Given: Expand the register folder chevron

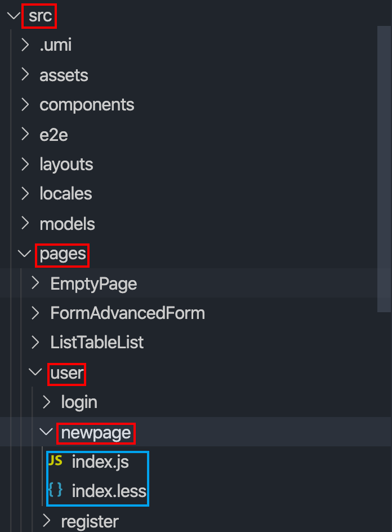Looking at the screenshot, I should (x=47, y=521).
